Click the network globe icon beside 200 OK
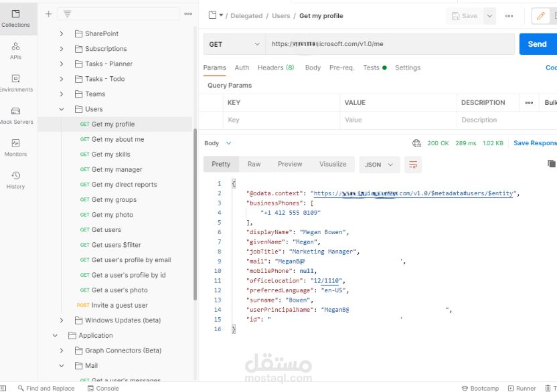Screen dimensions: 557x392 (416, 143)
